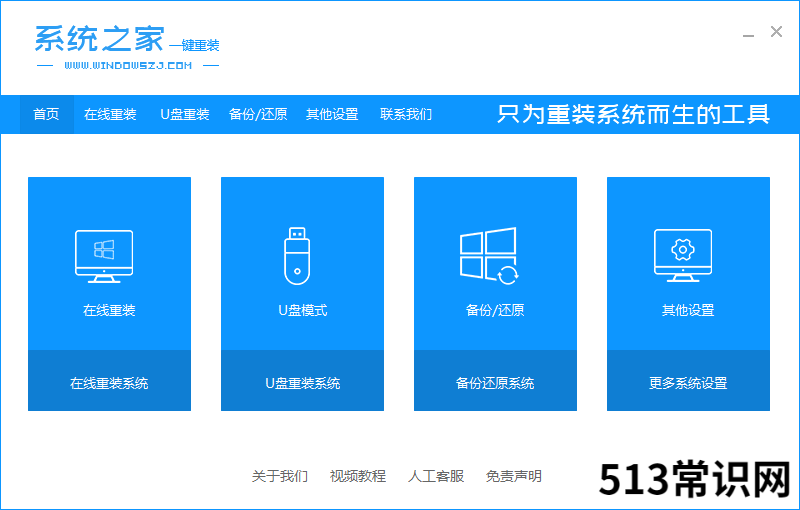Click the USB drive icon for U盘模式
The width and height of the screenshot is (800, 510).
tap(297, 256)
